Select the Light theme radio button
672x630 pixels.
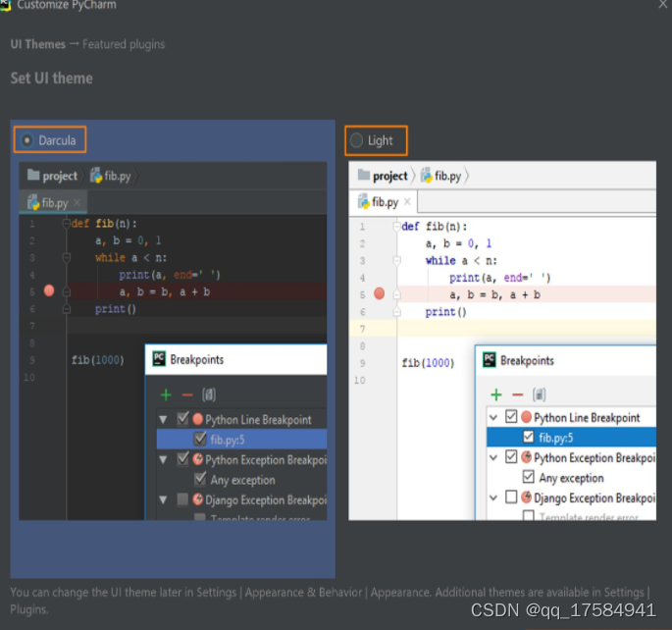(x=356, y=140)
